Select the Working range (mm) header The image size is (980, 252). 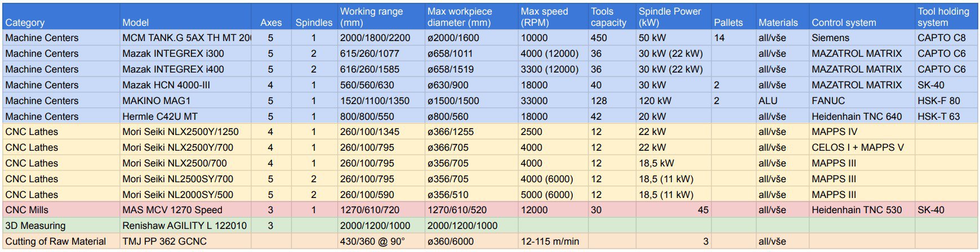[381, 16]
